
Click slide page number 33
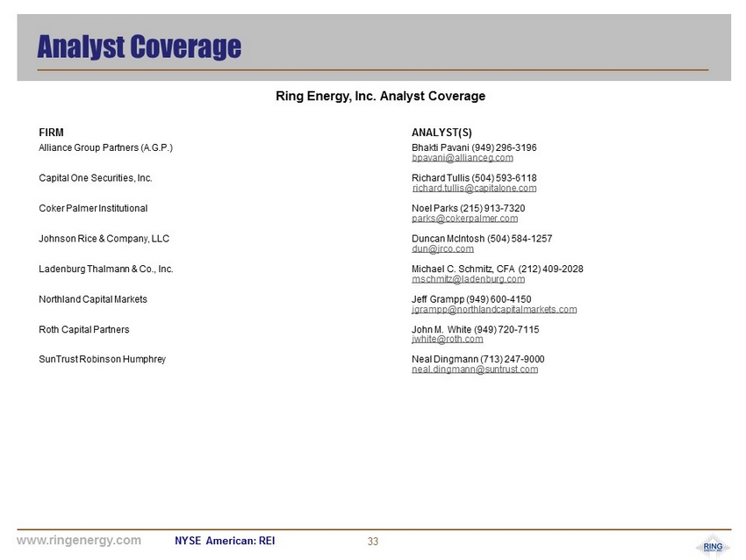pos(373,542)
